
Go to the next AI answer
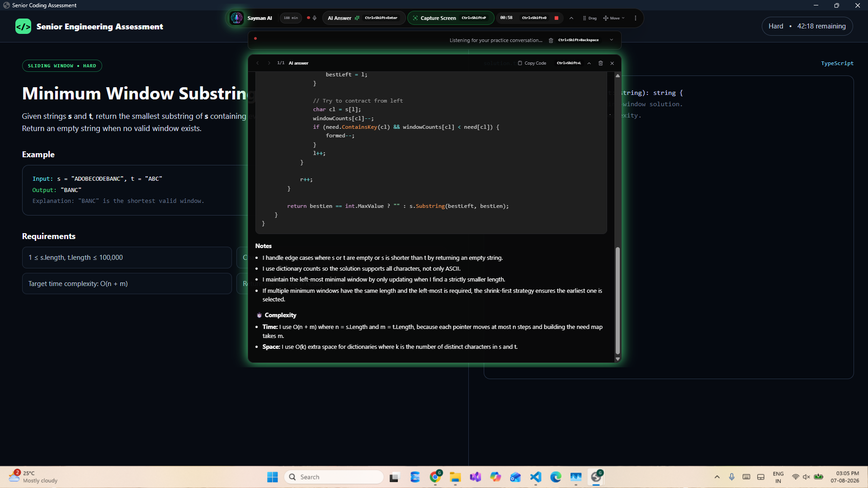(x=269, y=63)
